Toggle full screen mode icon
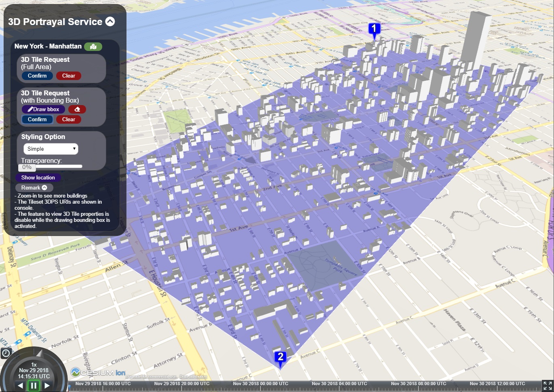The height and width of the screenshot is (392, 554). click(548, 386)
